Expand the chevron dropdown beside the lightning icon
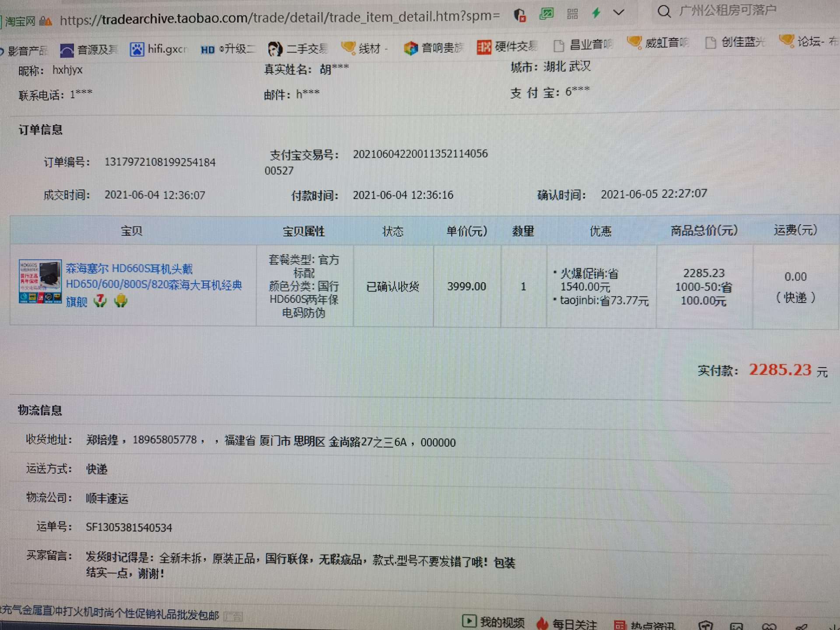 (618, 12)
